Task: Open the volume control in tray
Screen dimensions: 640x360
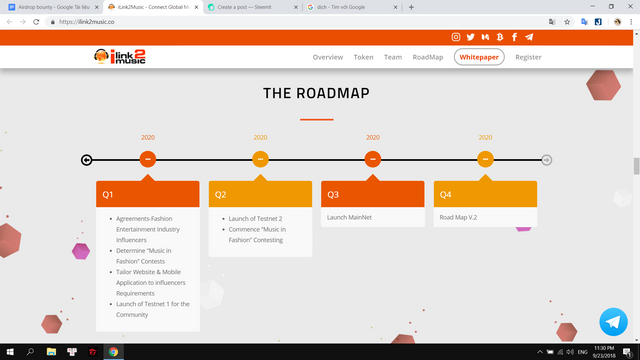Action: click(x=570, y=352)
